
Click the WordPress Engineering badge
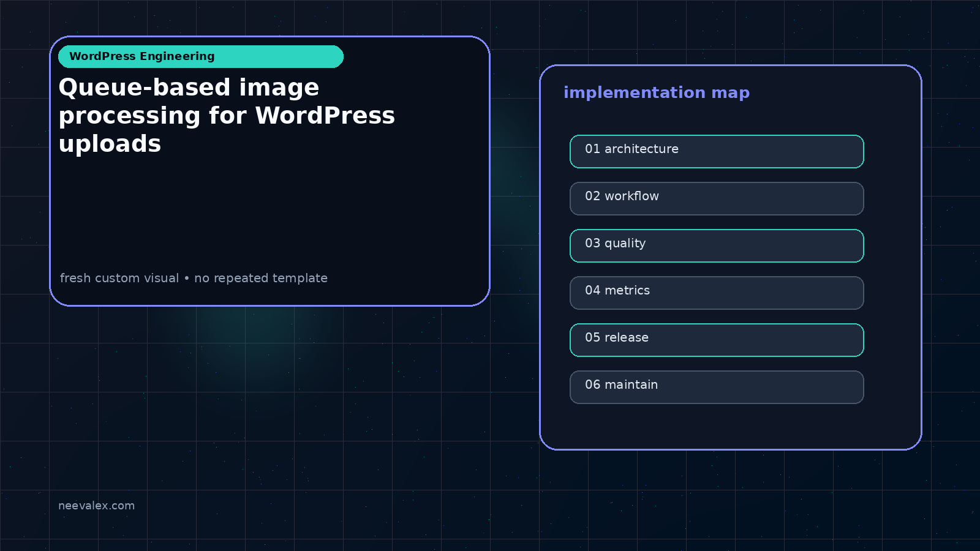point(201,56)
